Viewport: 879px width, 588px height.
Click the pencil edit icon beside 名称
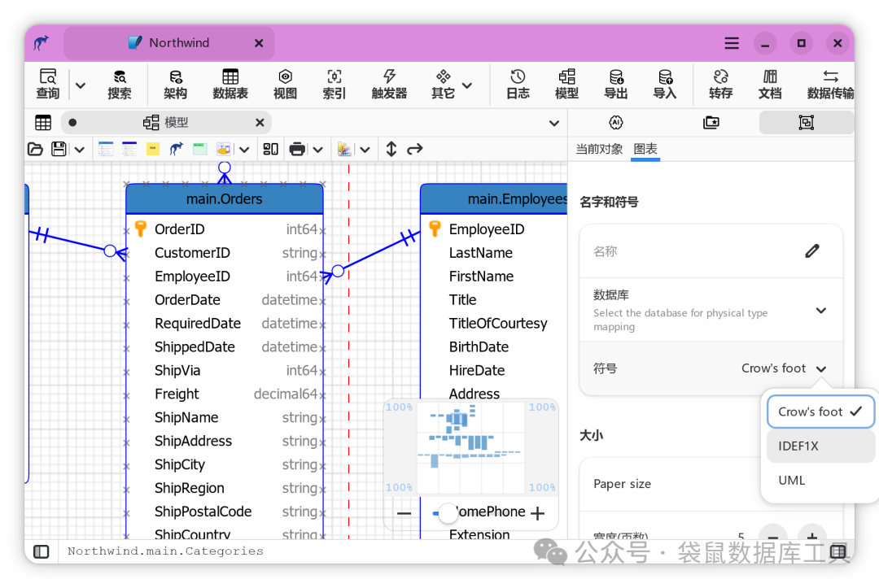coord(811,250)
